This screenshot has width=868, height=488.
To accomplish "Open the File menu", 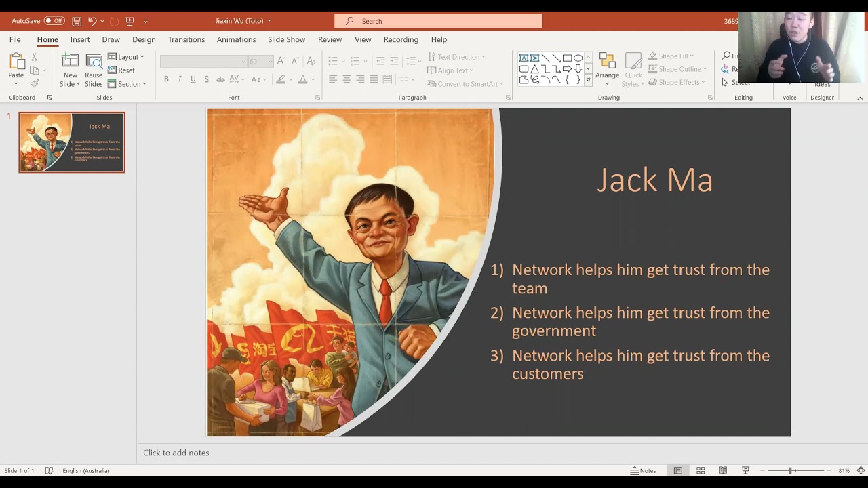I will coord(15,39).
